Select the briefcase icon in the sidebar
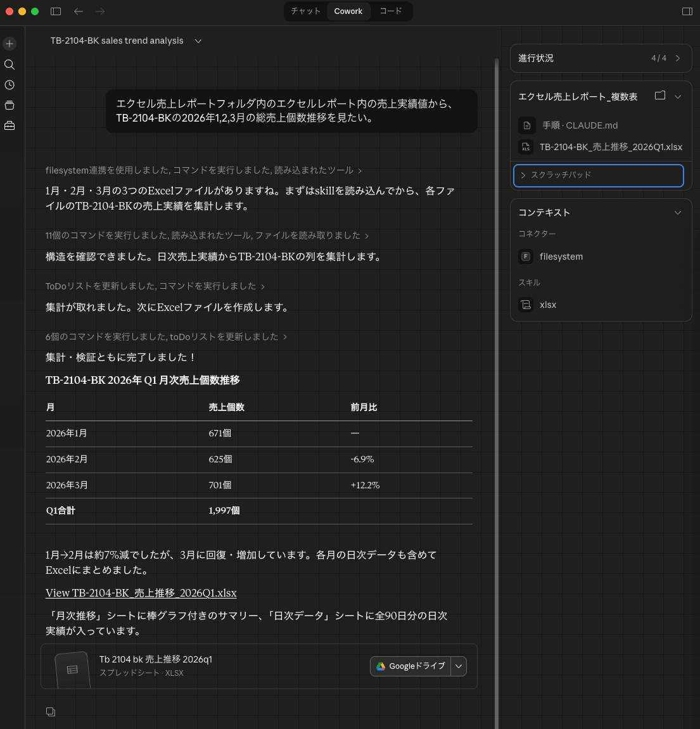 [9, 125]
